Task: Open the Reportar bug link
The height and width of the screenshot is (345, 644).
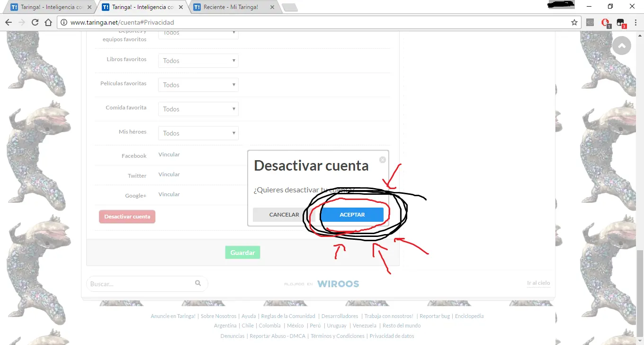Action: [x=435, y=316]
